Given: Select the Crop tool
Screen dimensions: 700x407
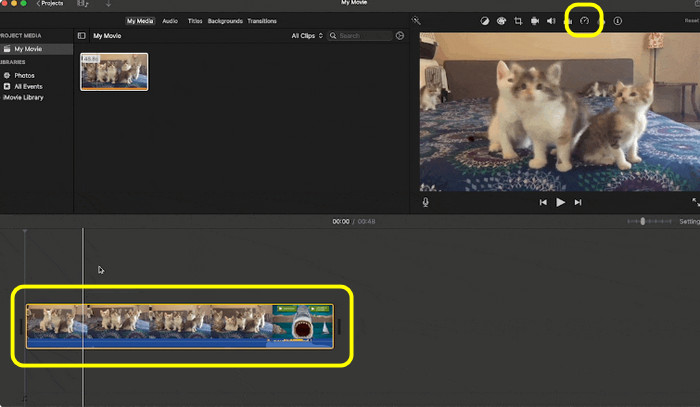Looking at the screenshot, I should click(518, 21).
